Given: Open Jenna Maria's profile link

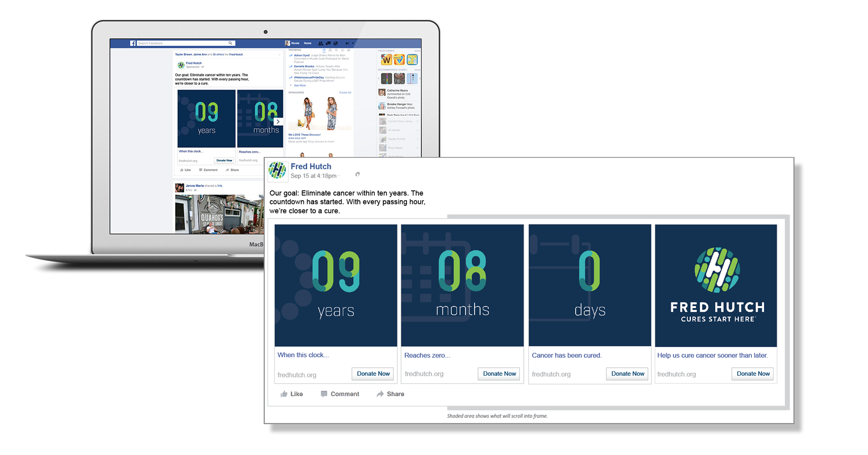Looking at the screenshot, I should (194, 185).
